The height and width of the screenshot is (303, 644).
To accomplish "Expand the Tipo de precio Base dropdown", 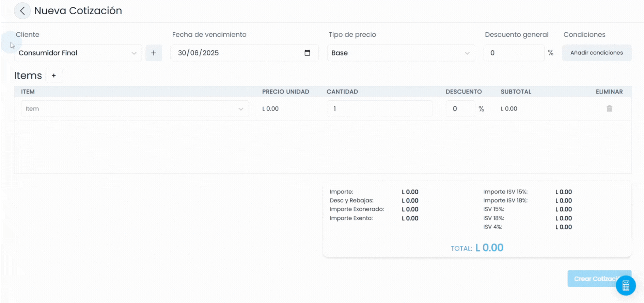I will pos(401,53).
